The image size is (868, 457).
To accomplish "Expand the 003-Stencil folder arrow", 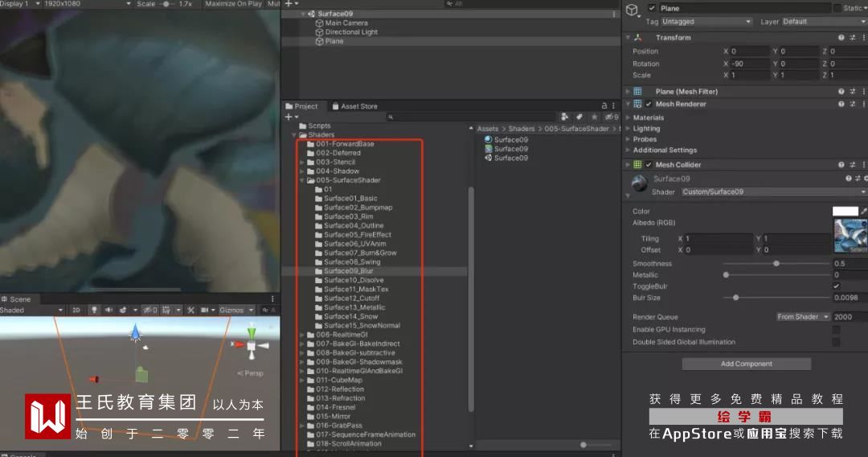I will pos(301,163).
